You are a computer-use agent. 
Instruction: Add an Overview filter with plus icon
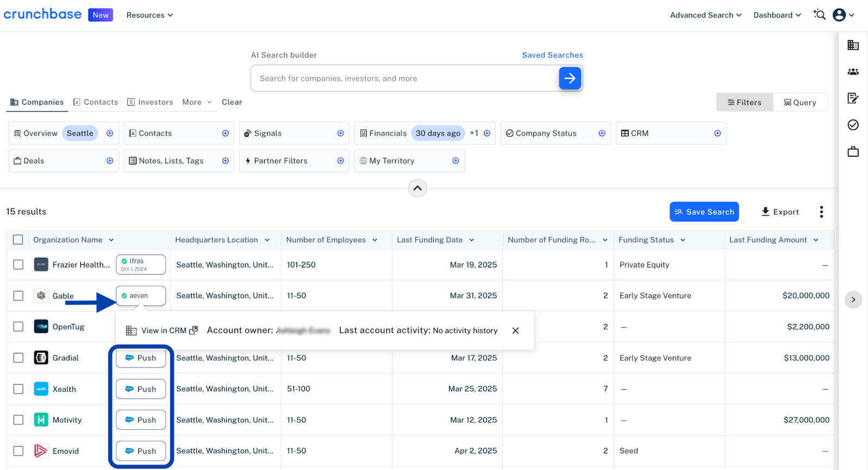pos(110,133)
